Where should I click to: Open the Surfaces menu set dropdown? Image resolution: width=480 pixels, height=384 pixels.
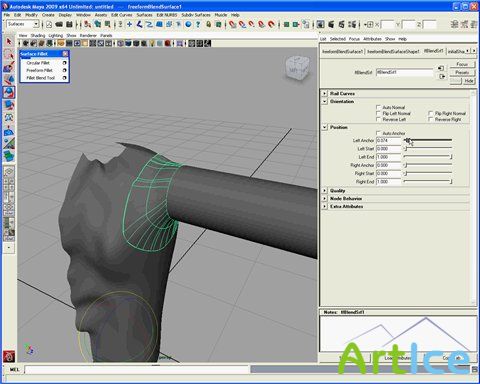(x=23, y=24)
